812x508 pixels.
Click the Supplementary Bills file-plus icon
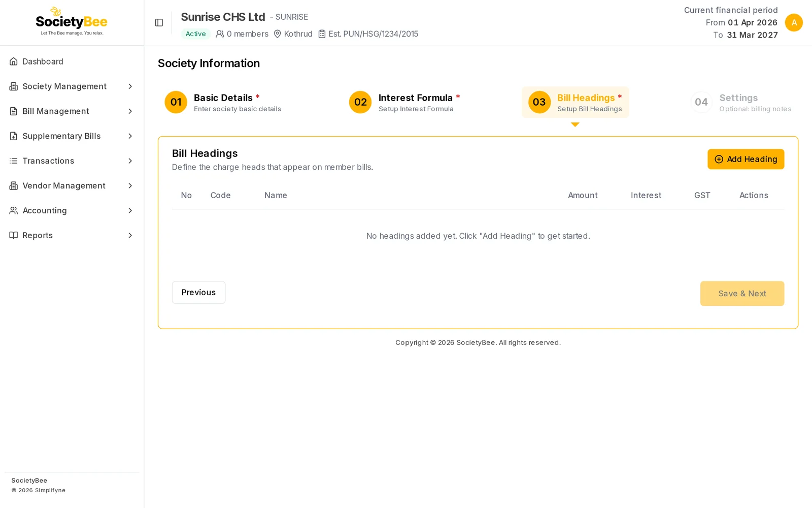click(14, 136)
